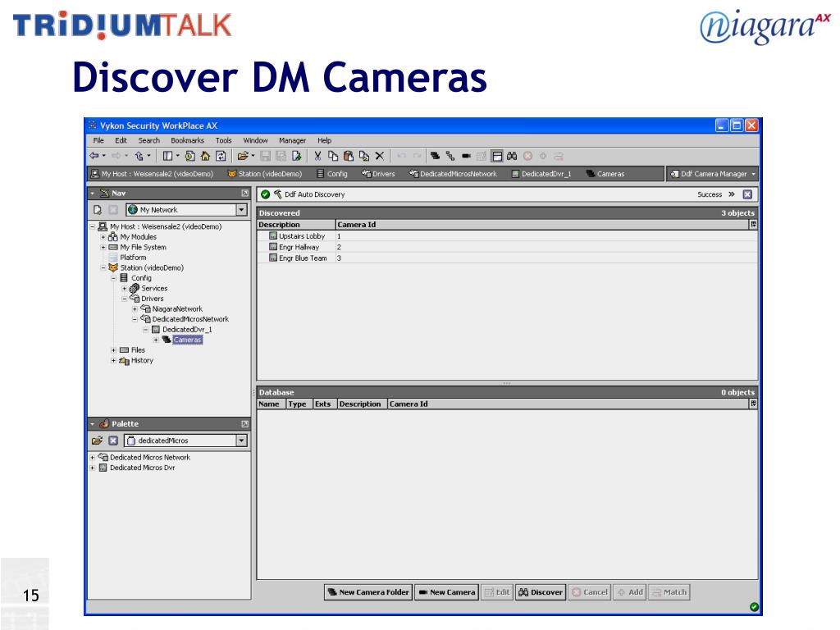The image size is (840, 630).
Task: Collapse the DedicatedMicrosNetwork tree node
Action: tap(135, 319)
